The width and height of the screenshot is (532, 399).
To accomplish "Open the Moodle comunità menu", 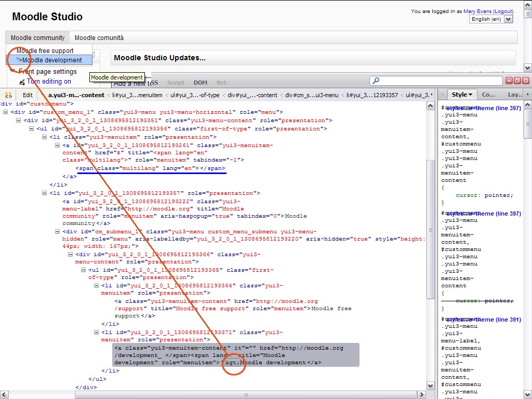I will point(99,37).
